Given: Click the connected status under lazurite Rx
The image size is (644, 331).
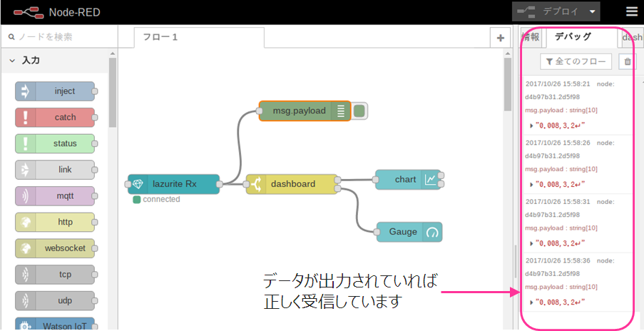Looking at the screenshot, I should tap(157, 200).
